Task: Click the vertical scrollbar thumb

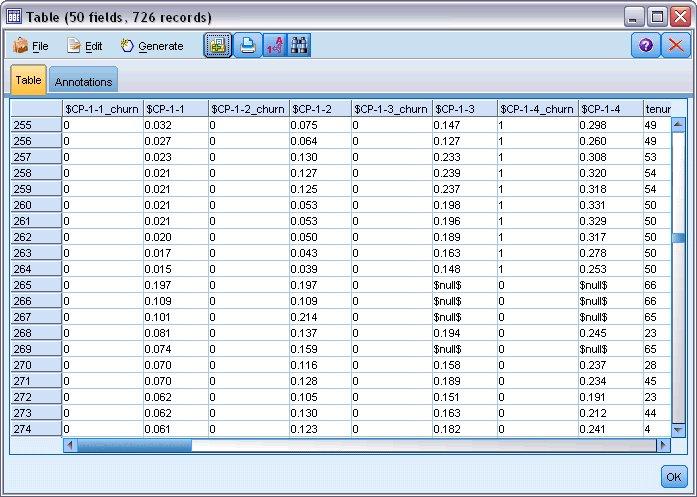Action: point(678,238)
